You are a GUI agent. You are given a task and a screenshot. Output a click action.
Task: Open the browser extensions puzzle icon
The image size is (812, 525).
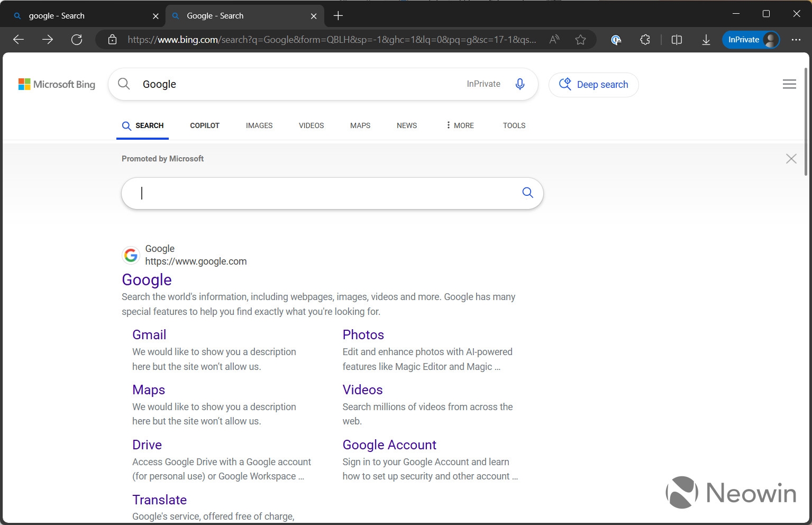pos(645,40)
